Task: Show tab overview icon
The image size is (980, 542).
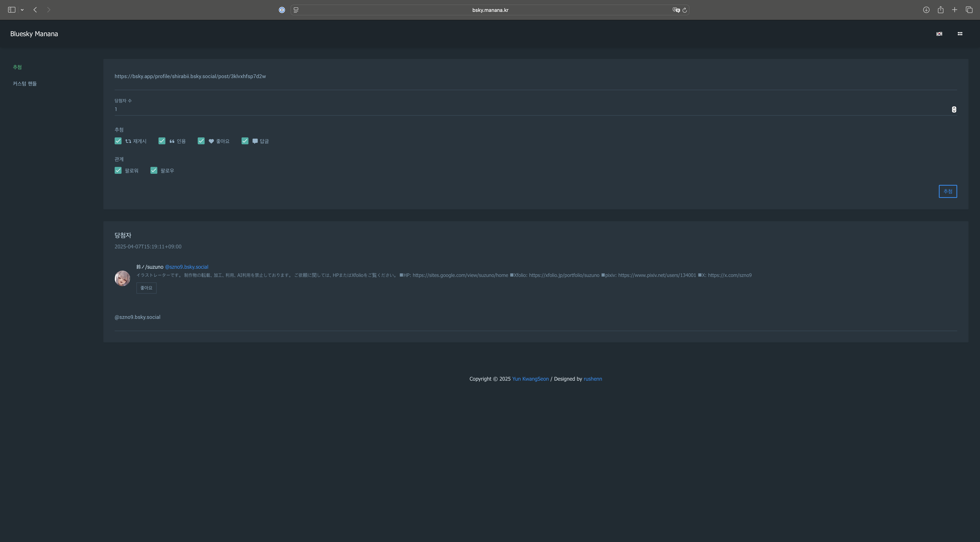Action: (x=969, y=10)
